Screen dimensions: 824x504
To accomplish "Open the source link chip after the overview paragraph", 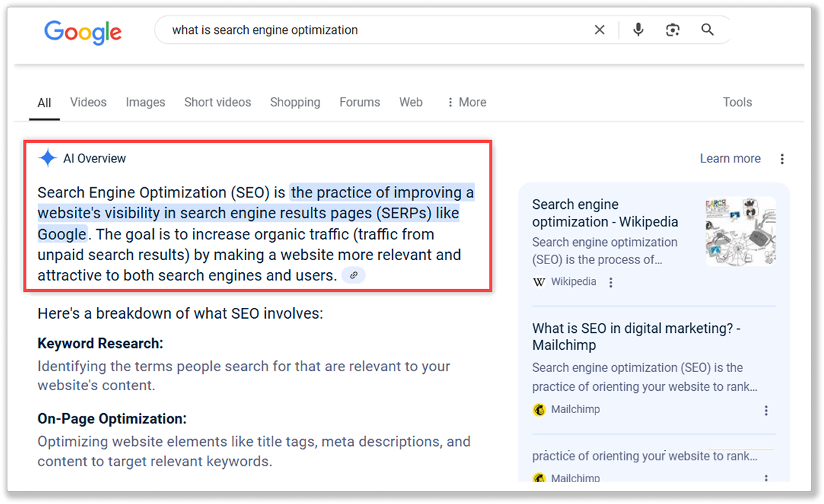I will (x=354, y=275).
